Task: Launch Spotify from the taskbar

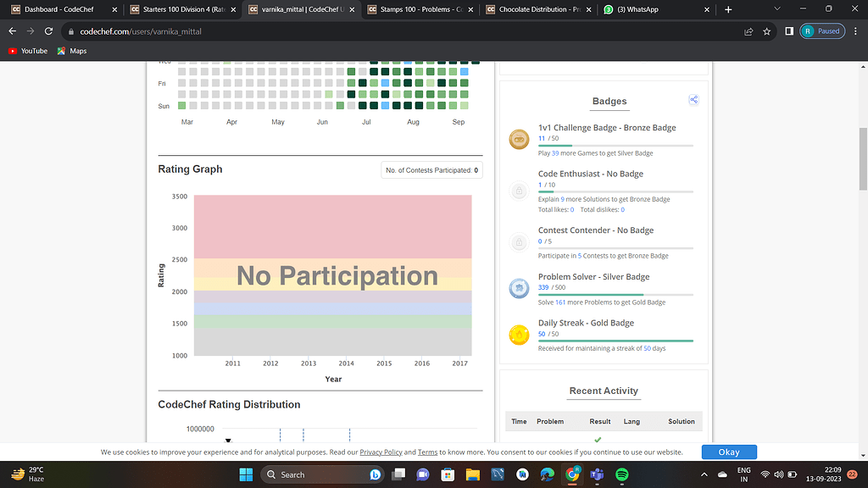Action: [622, 474]
